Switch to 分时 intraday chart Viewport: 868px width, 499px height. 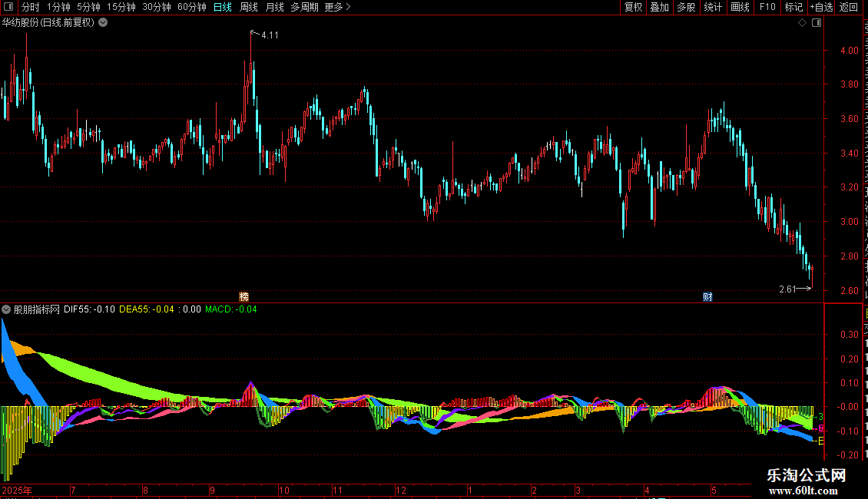[x=31, y=7]
